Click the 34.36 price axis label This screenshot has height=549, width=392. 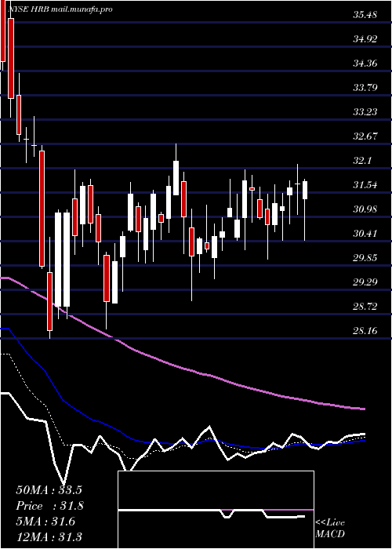click(x=365, y=64)
